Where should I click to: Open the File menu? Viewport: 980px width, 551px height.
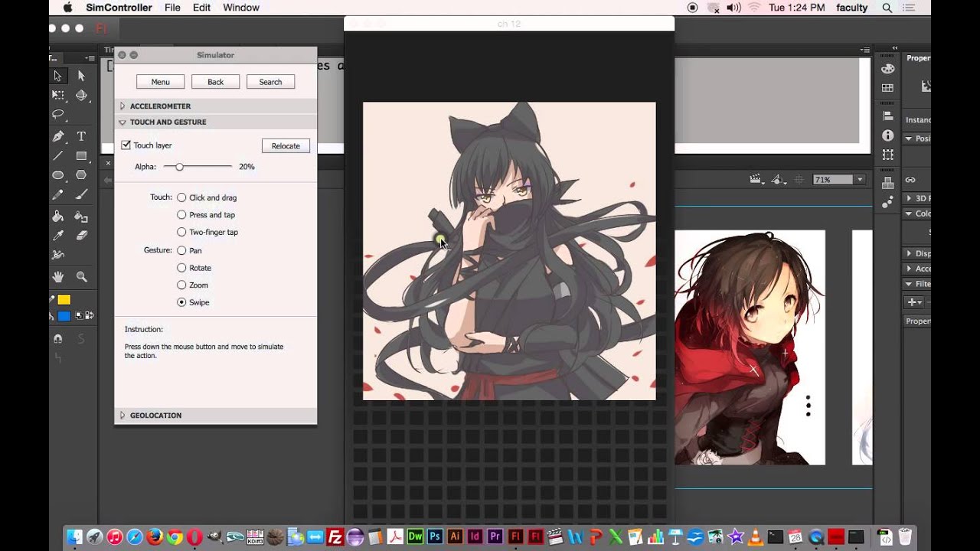(x=172, y=8)
